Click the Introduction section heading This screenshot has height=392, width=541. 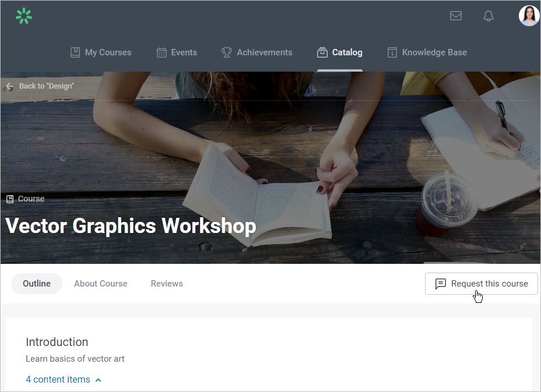(57, 342)
